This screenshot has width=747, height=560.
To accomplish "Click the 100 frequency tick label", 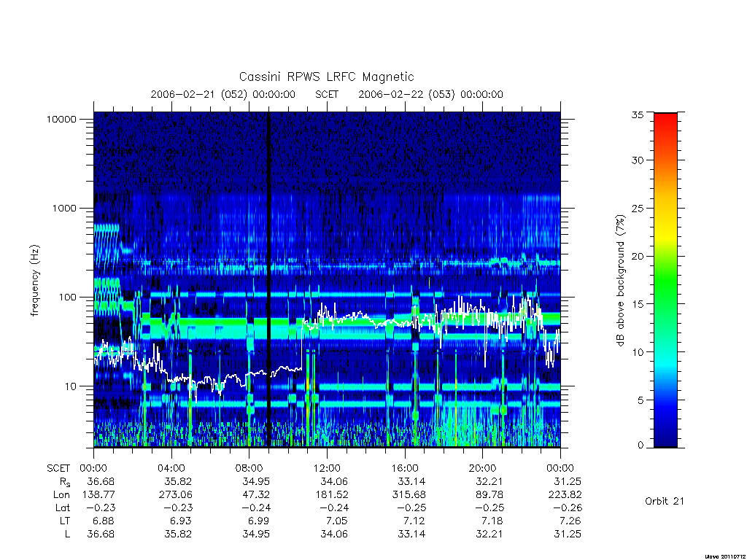I will 67,297.
